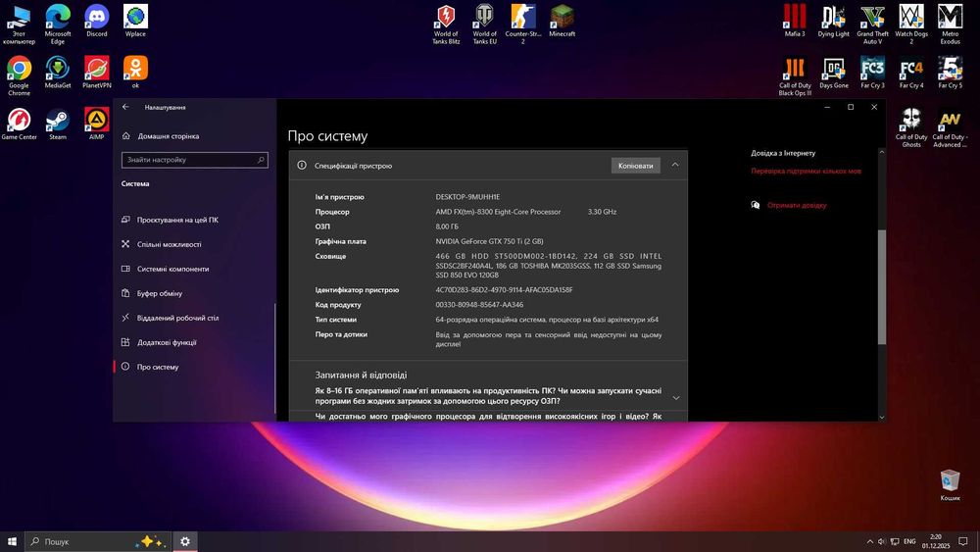Screen dimensions: 980x552
Task: Open Віддалений робочий стіл settings page
Action: [177, 318]
